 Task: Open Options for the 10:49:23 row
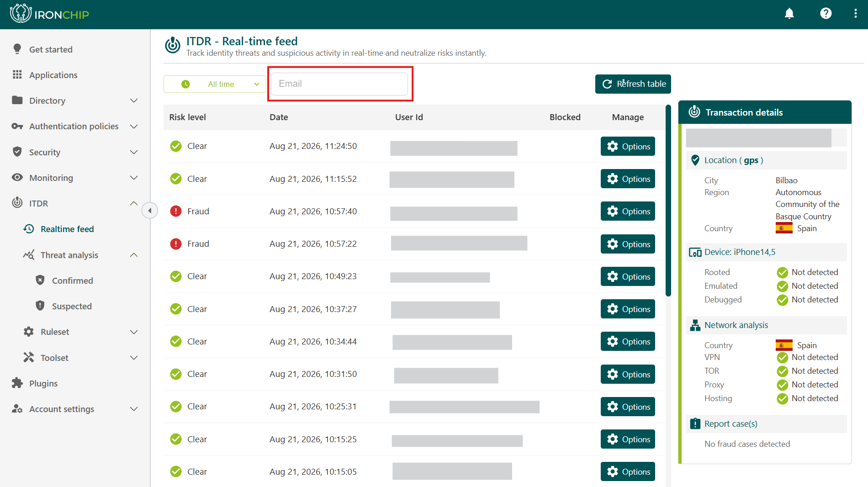click(628, 276)
